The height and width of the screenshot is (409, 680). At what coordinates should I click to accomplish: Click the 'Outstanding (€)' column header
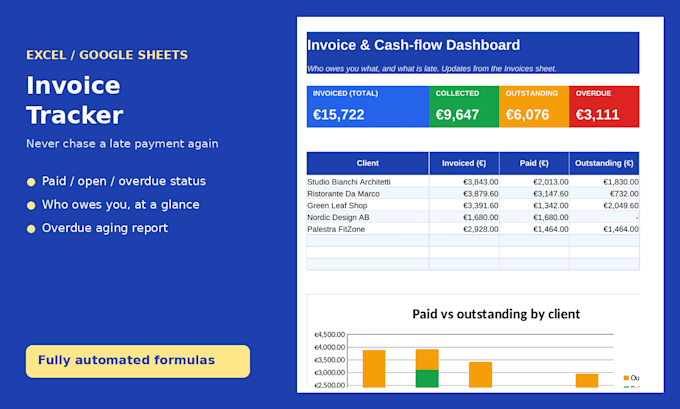(604, 163)
